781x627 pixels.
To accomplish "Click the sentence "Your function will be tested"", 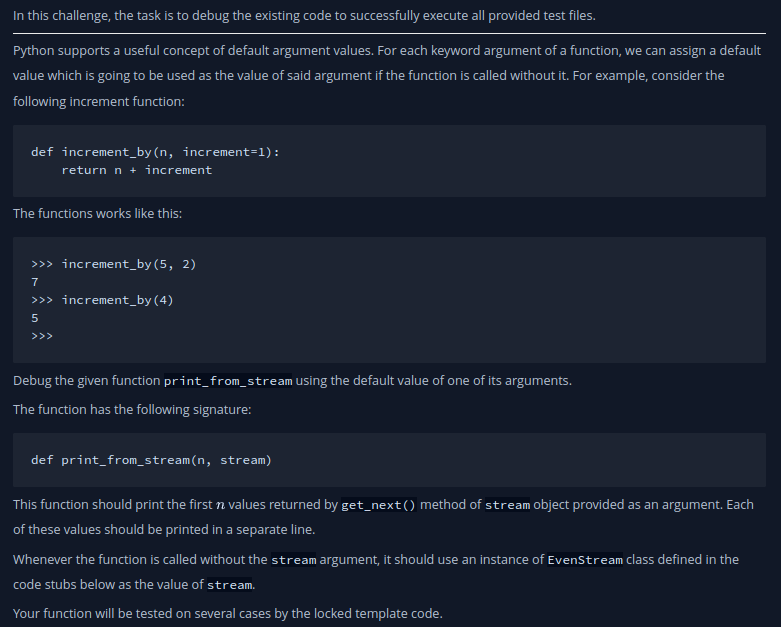I will 227,613.
